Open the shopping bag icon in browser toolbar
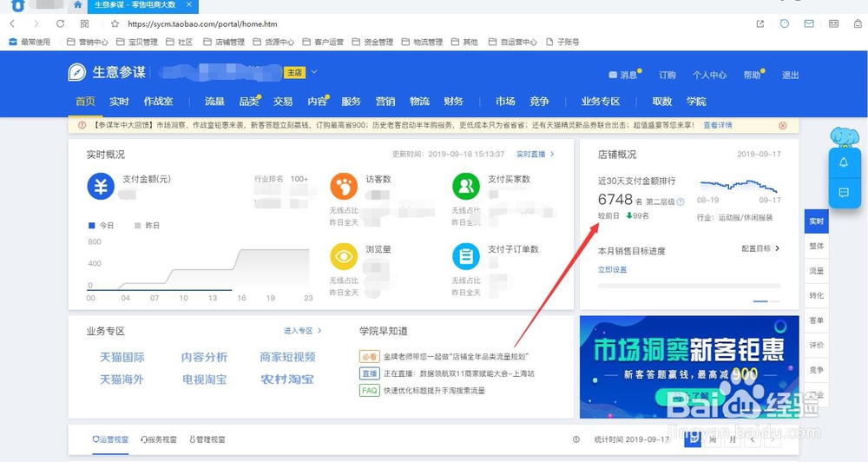This screenshot has height=462, width=868. coord(858,23)
